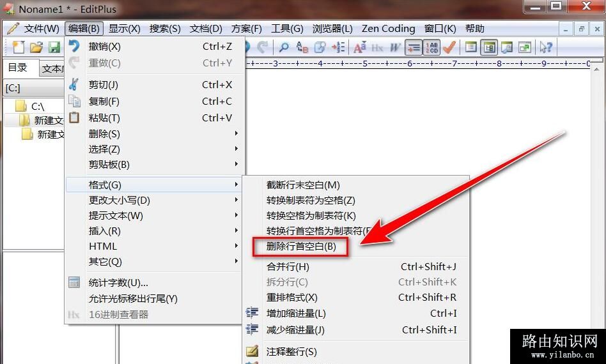
Task: Choose 转换空格为制表符(K) entry
Action: click(355, 215)
